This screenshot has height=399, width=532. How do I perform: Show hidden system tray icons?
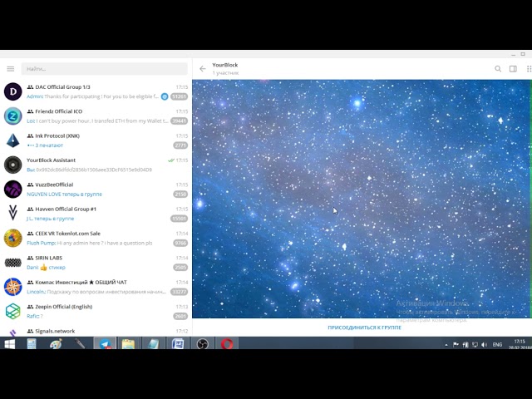[x=446, y=345]
